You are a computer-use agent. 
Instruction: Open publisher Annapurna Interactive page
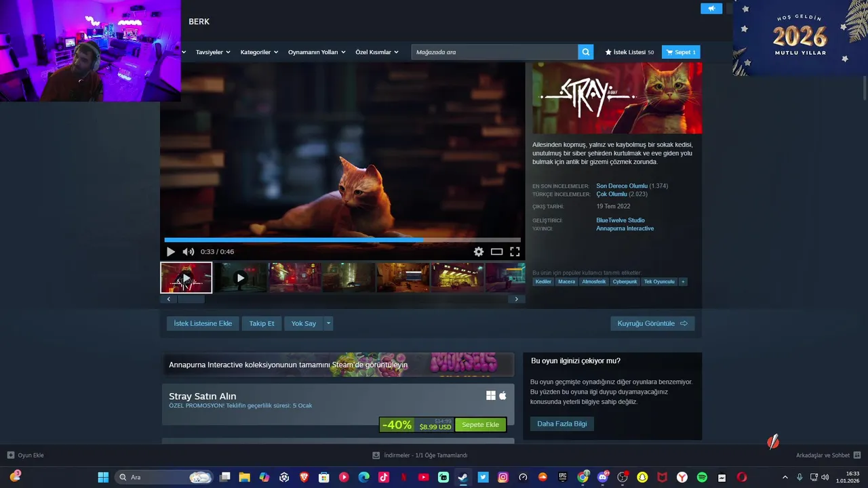pos(625,228)
